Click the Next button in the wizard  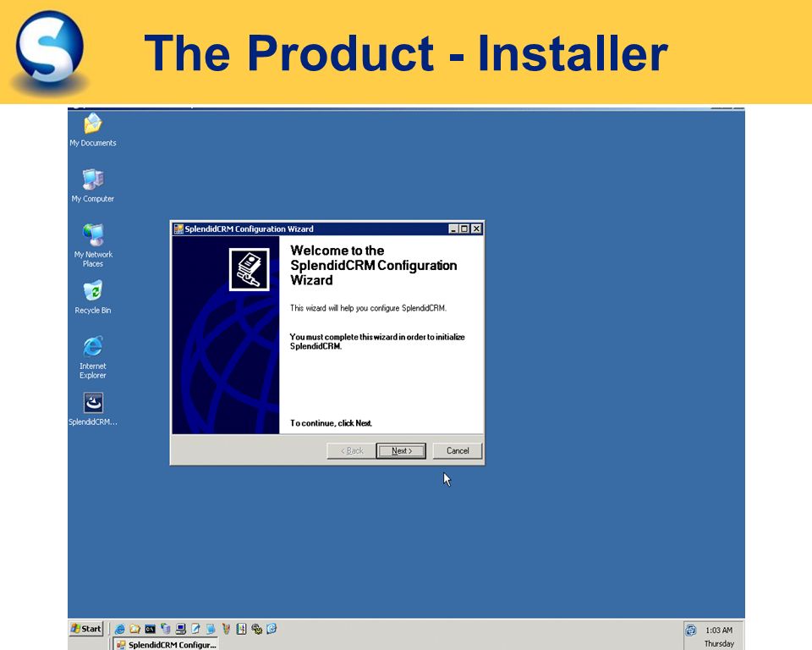tap(401, 450)
